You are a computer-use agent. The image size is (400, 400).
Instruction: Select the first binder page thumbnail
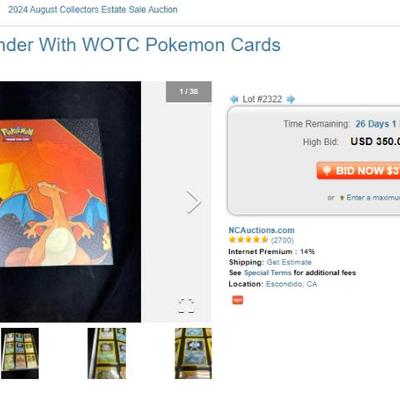[x=20, y=353]
